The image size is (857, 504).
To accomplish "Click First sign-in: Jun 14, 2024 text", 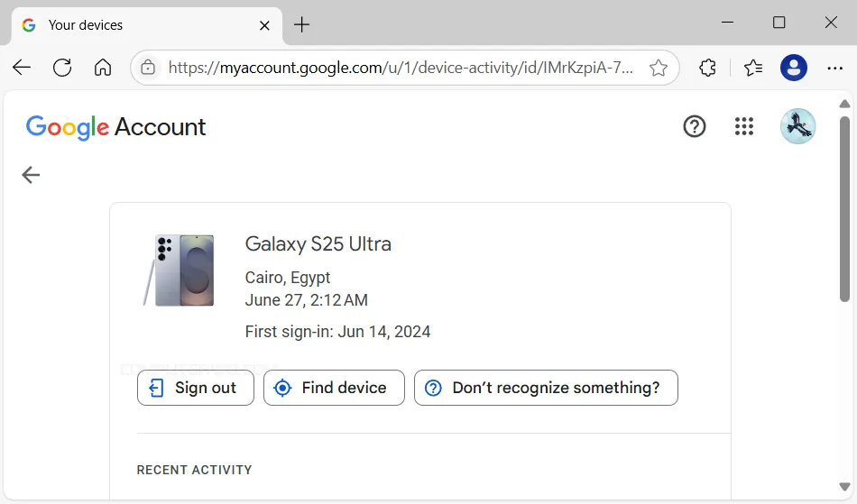I will coord(337,332).
